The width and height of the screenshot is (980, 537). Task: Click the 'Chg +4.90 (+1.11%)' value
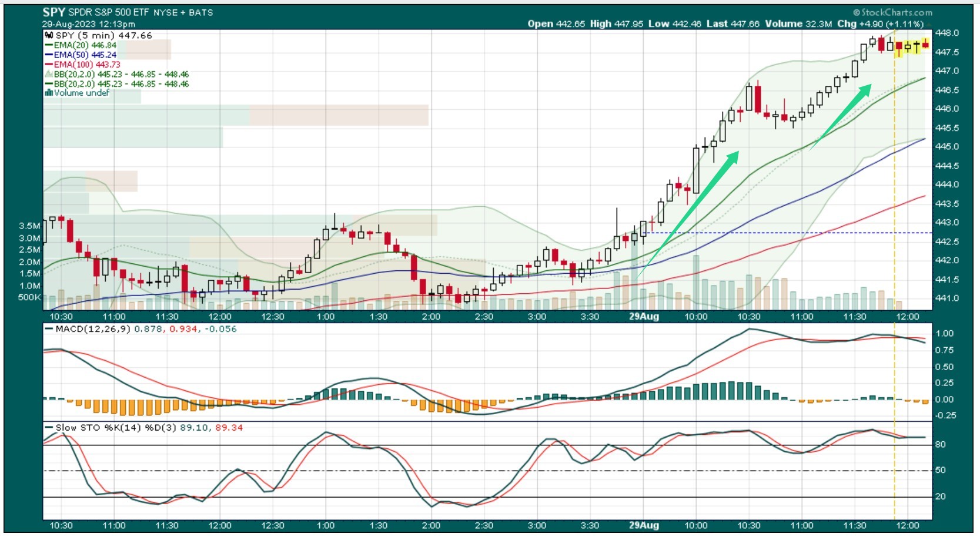tap(880, 24)
